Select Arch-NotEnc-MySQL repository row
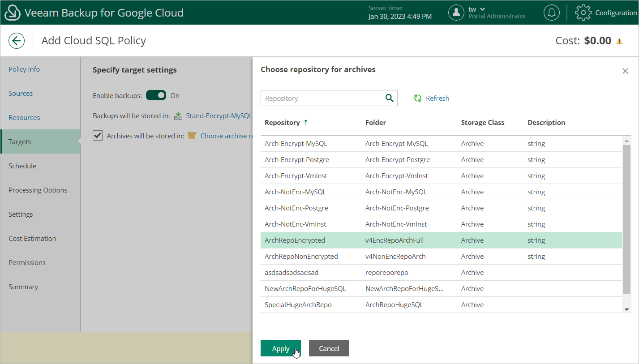Viewport: 639px width, 364px height. (441, 192)
